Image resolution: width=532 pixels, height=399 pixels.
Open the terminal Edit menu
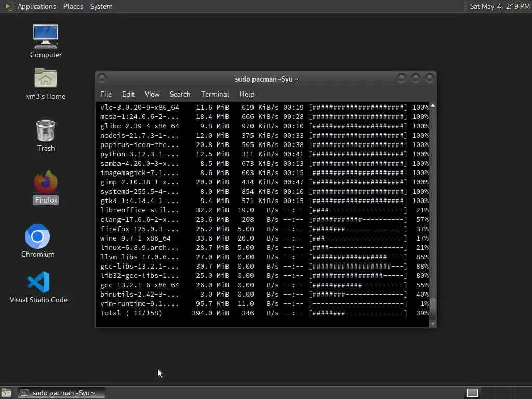coord(128,95)
